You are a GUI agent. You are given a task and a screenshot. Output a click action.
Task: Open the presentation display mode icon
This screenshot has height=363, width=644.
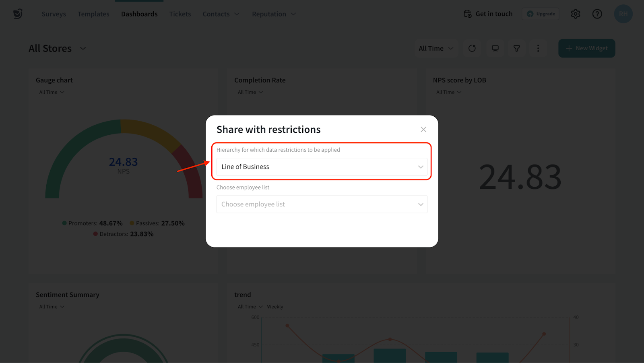pyautogui.click(x=495, y=48)
